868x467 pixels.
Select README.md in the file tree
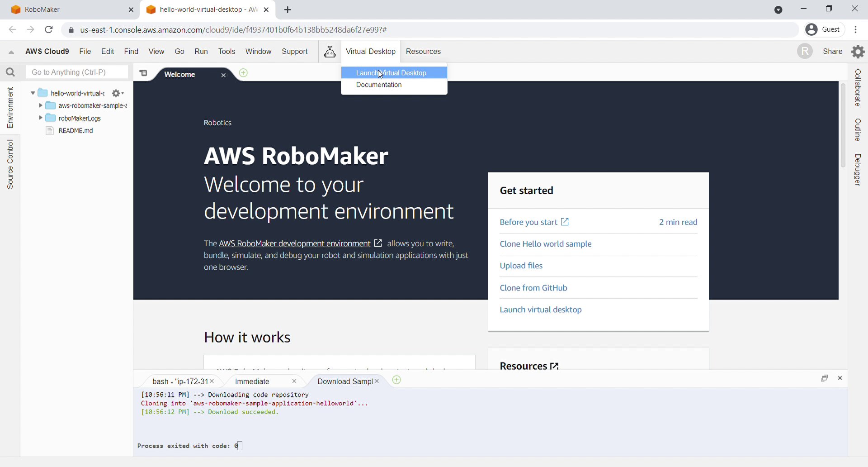coord(75,131)
